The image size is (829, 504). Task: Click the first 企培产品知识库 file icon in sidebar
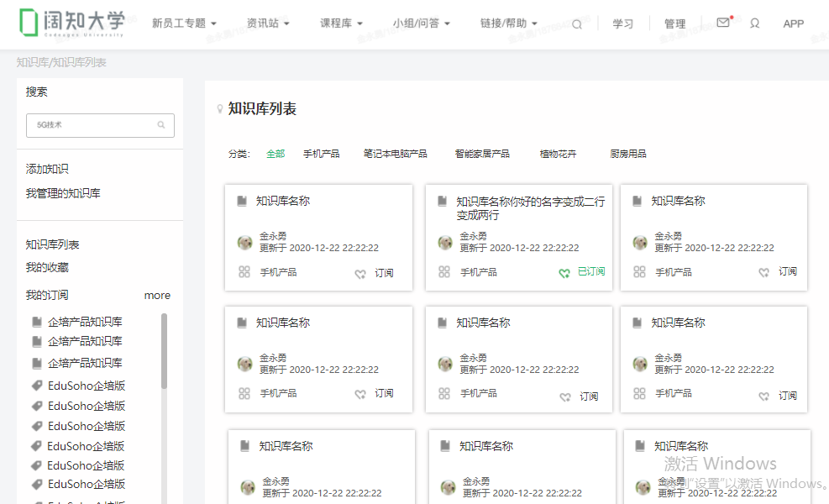click(36, 322)
